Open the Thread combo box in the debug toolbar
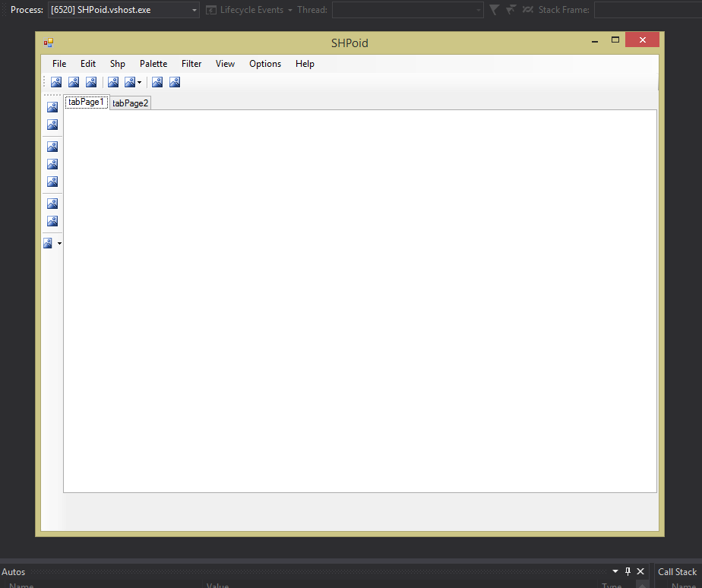This screenshot has width=702, height=588. [407, 10]
